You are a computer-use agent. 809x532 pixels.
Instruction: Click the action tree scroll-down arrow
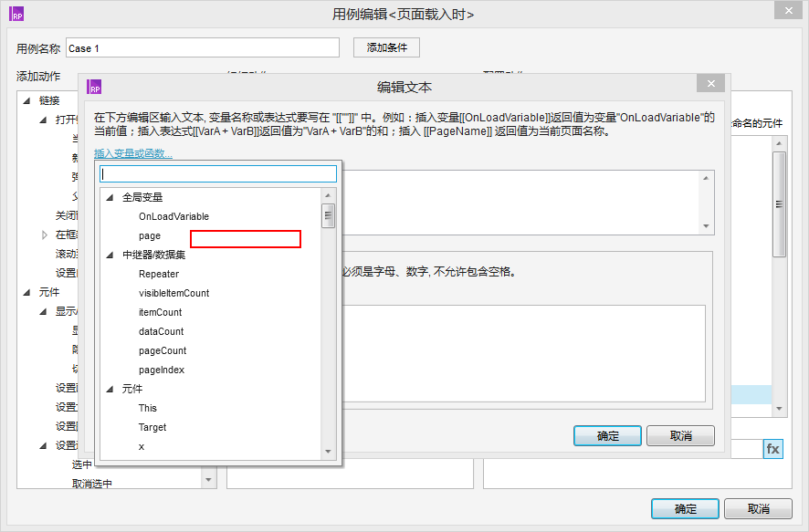point(208,480)
